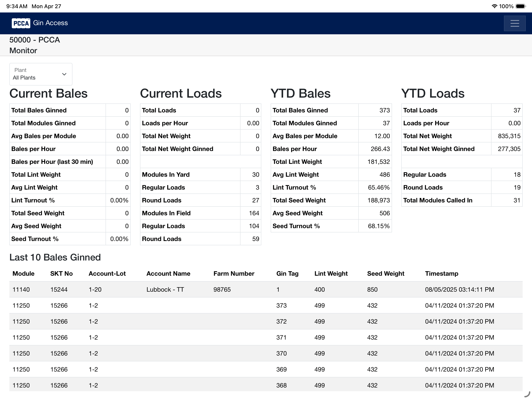This screenshot has height=399, width=532.
Task: Click lint weight 400 cell
Action: pos(320,290)
